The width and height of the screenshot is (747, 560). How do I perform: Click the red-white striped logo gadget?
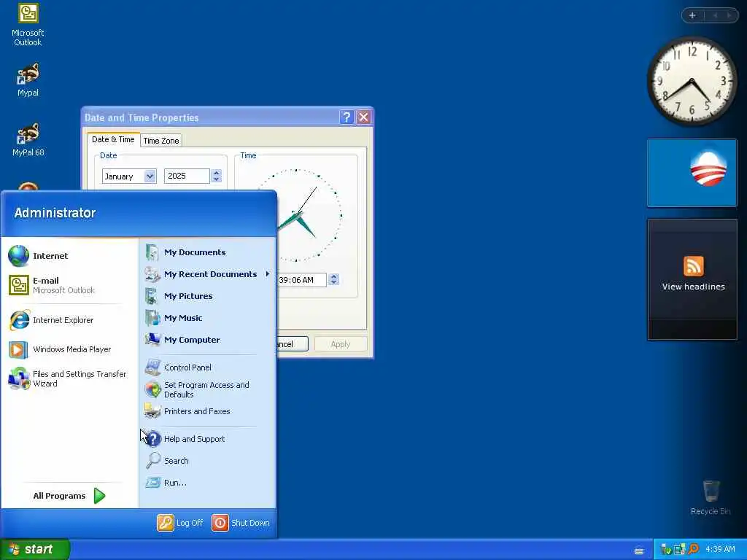[692, 173]
